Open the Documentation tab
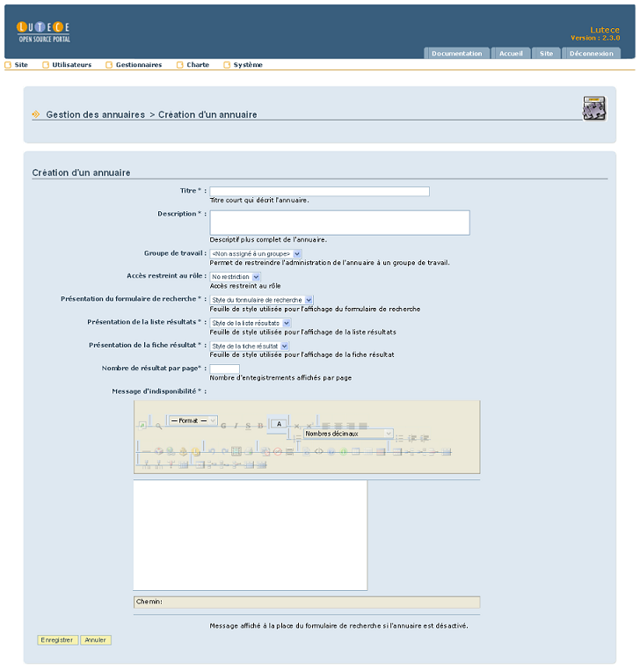 tap(456, 53)
